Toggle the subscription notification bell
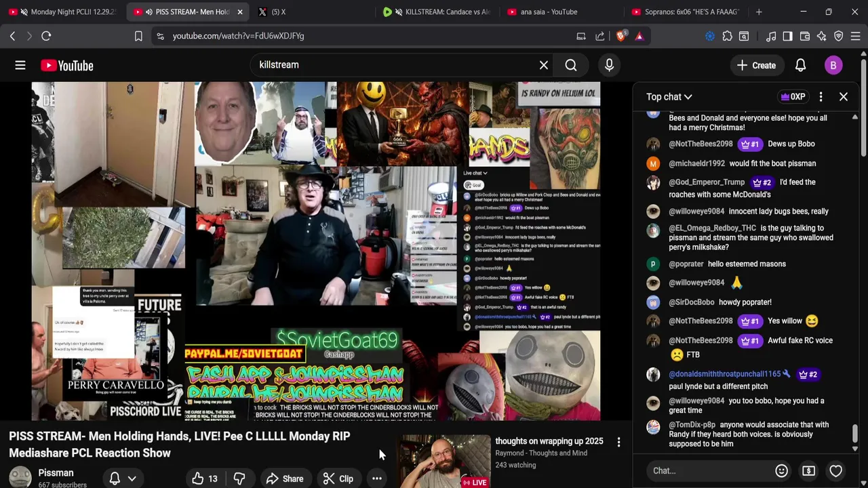 (115, 479)
